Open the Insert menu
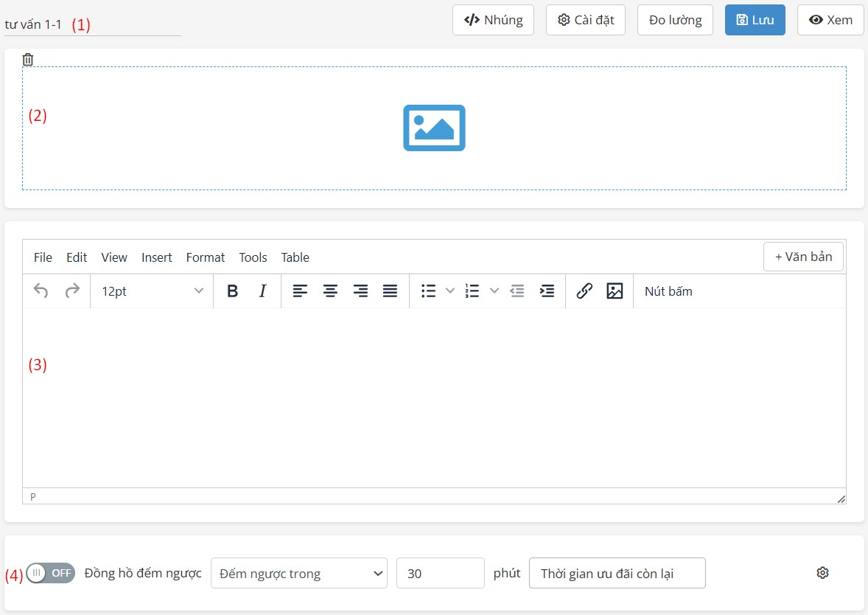 click(156, 257)
